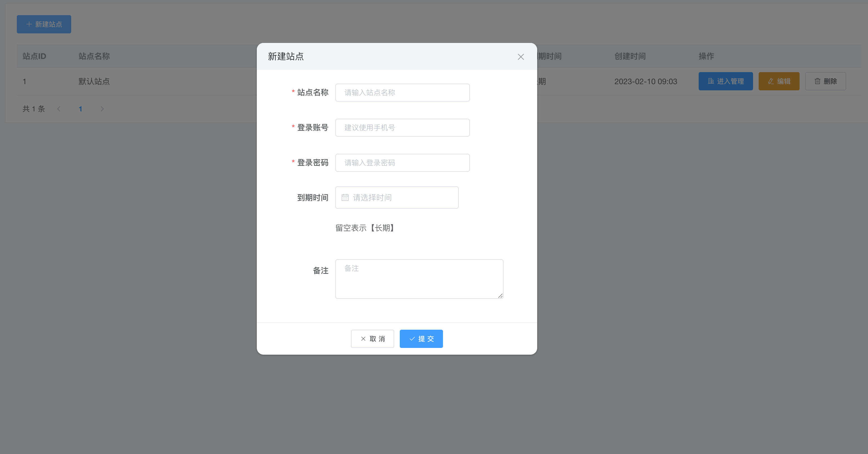Click the next page arrow in pagination
868x454 pixels.
[102, 109]
